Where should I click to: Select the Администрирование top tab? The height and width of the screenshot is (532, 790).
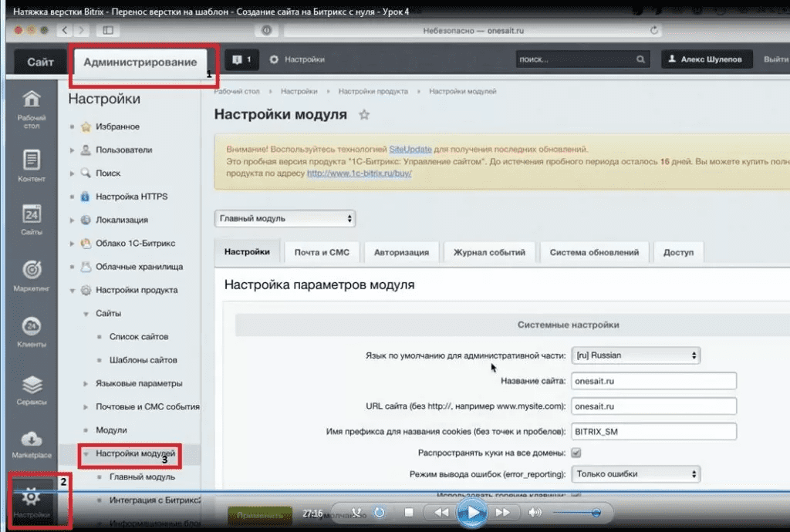140,62
